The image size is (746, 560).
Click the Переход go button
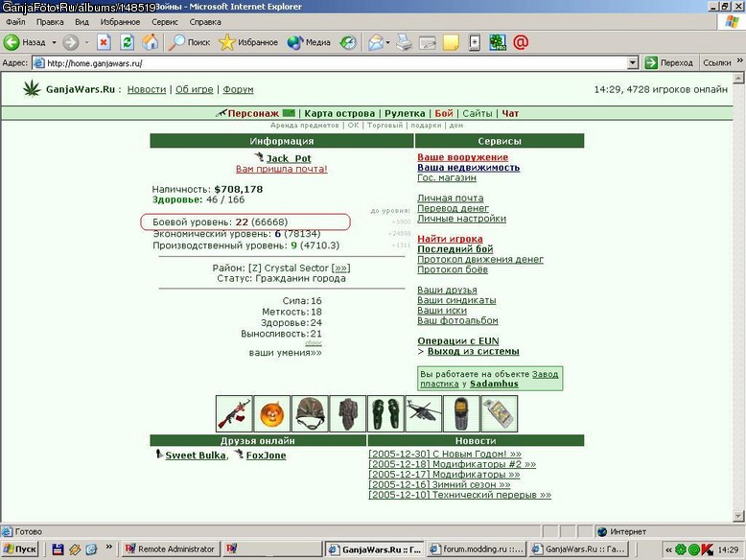(669, 62)
